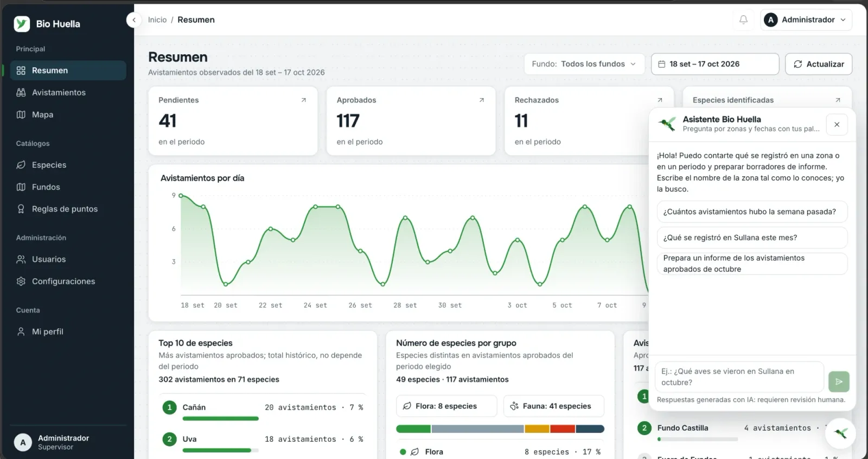Click red segment of species group bar
Image resolution: width=868 pixels, height=459 pixels.
[563, 429]
